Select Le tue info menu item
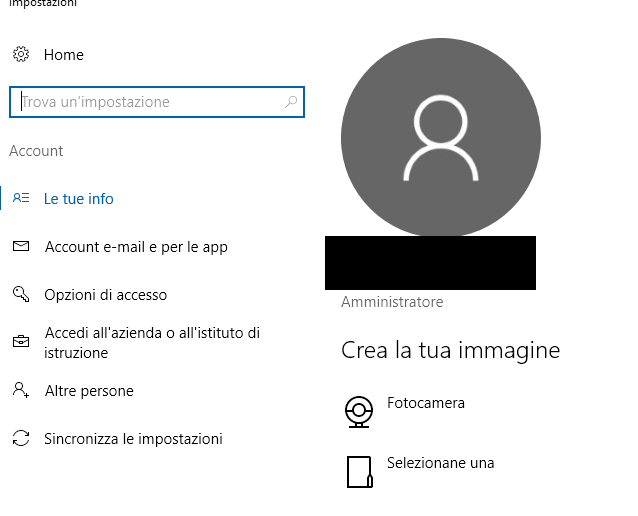 (x=79, y=199)
